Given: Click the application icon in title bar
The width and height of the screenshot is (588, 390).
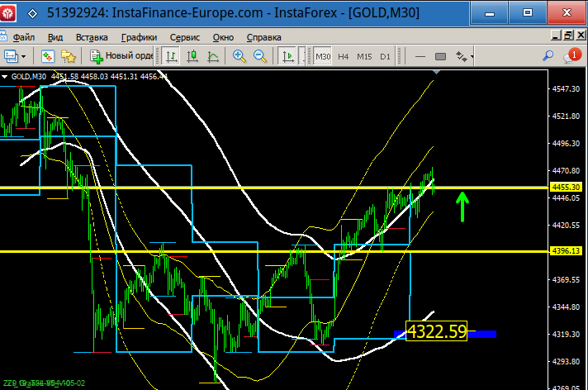Looking at the screenshot, I should click(8, 13).
